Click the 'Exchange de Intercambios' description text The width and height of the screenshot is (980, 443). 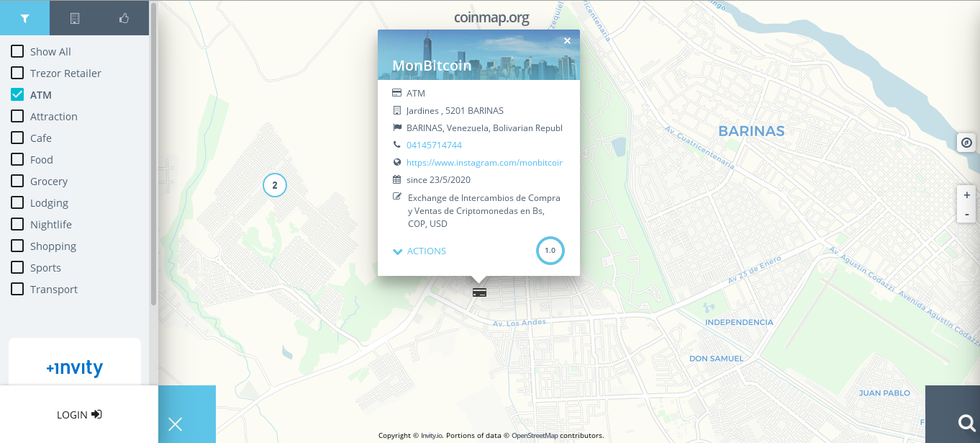(484, 210)
